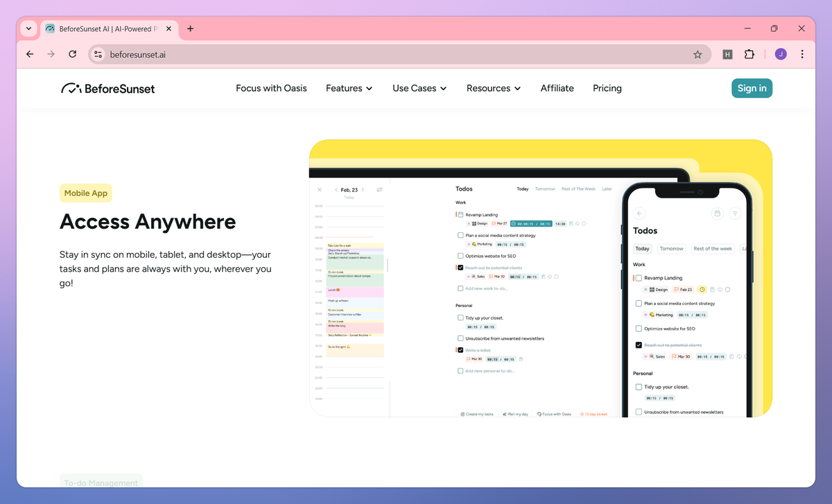
Task: Open the tab search chevron
Action: tap(28, 29)
